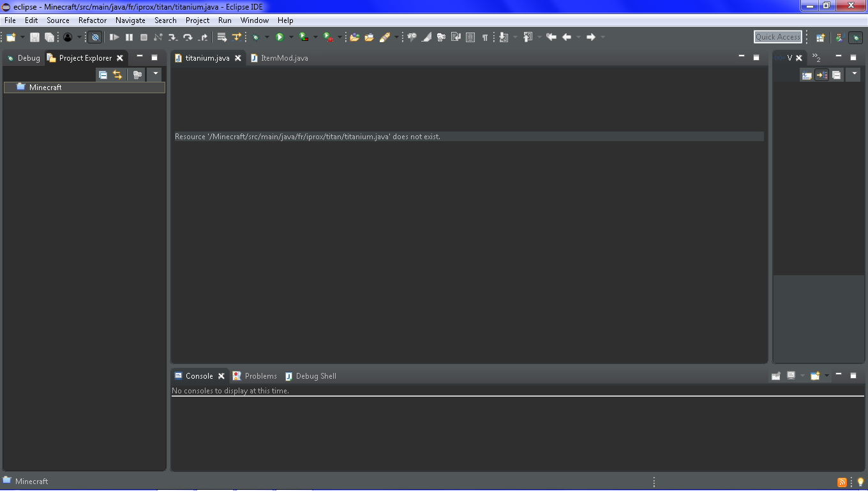Click the Resume debug button
868x493 pixels.
pos(114,38)
